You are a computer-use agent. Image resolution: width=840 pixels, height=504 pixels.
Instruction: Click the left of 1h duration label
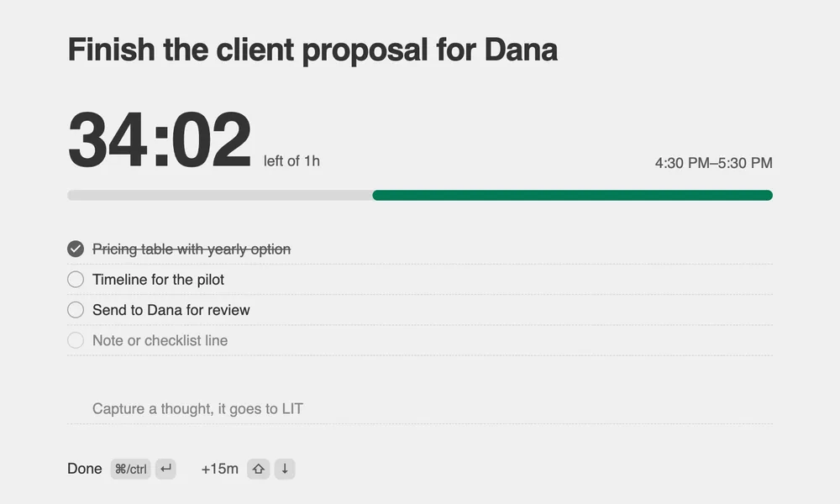[291, 161]
